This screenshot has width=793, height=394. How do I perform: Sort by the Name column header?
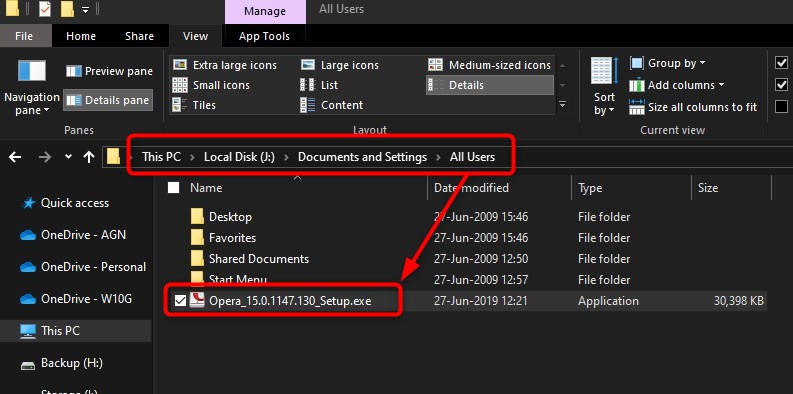tap(206, 188)
